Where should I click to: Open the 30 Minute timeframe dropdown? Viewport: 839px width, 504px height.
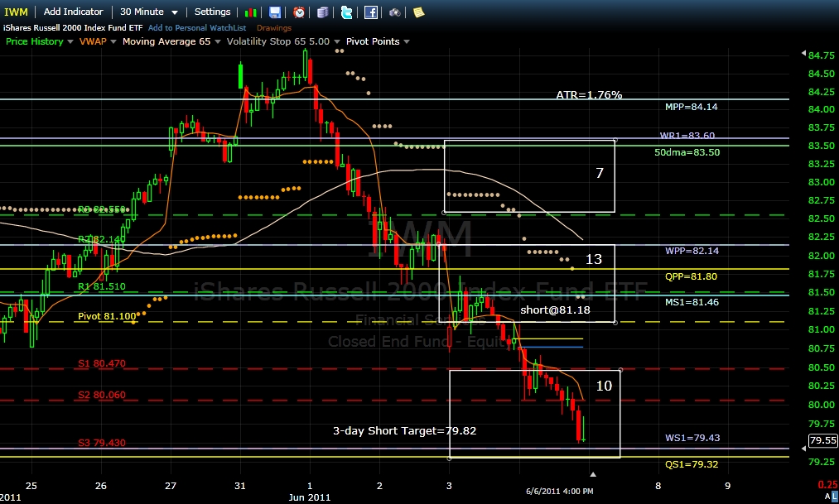pyautogui.click(x=149, y=12)
